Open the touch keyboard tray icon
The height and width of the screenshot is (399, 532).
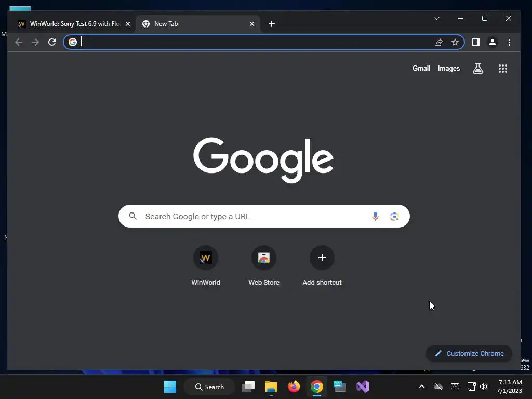pyautogui.click(x=455, y=387)
